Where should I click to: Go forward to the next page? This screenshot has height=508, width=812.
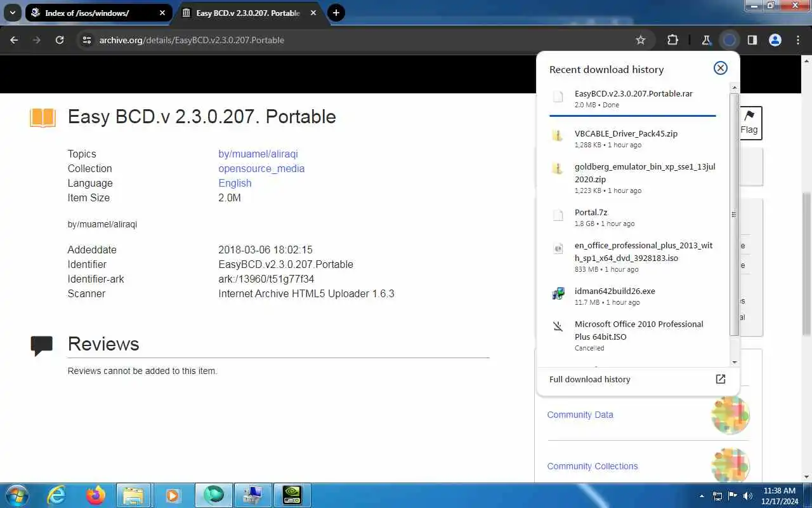click(37, 40)
